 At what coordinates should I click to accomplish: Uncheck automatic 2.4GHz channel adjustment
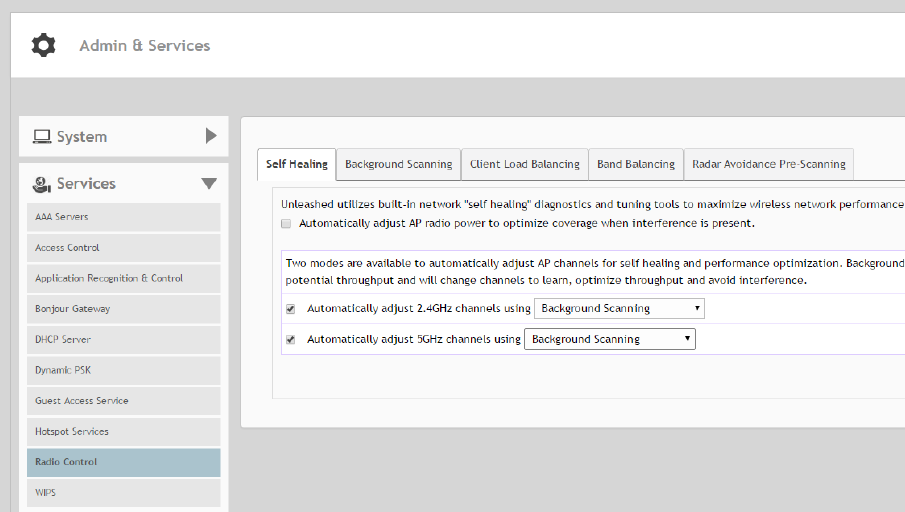[x=291, y=309]
